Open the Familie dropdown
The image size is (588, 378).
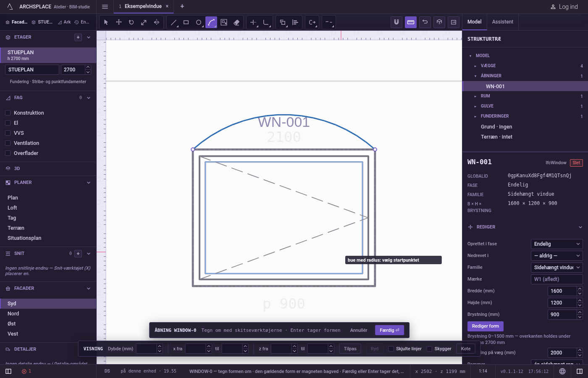pyautogui.click(x=557, y=268)
